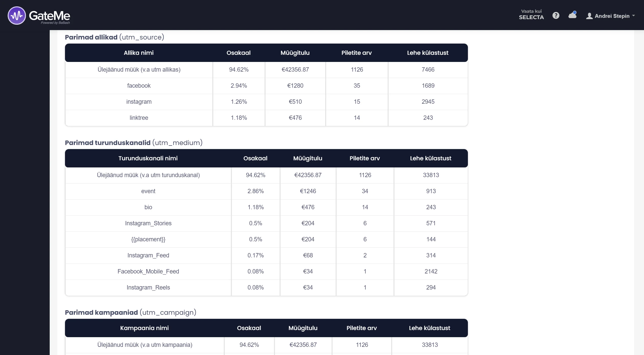Image resolution: width=644 pixels, height=355 pixels.
Task: Select the linktree source row
Action: click(x=266, y=118)
